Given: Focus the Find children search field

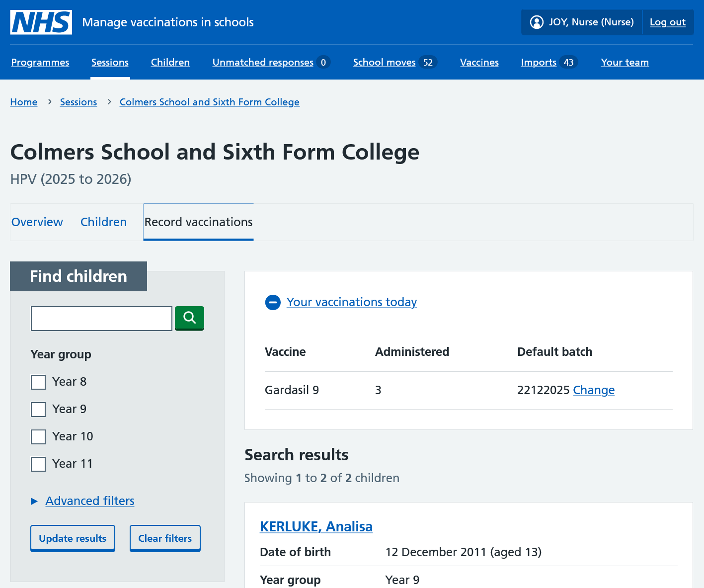Looking at the screenshot, I should coord(101,319).
